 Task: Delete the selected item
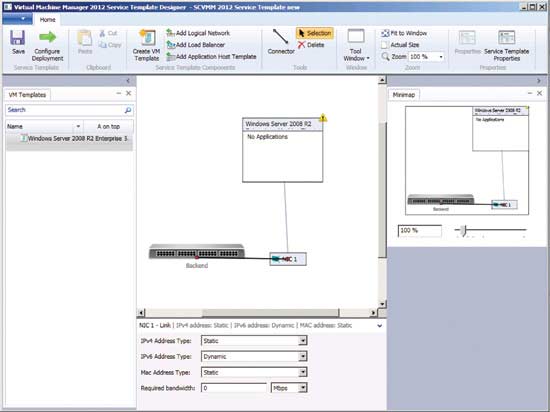(311, 45)
